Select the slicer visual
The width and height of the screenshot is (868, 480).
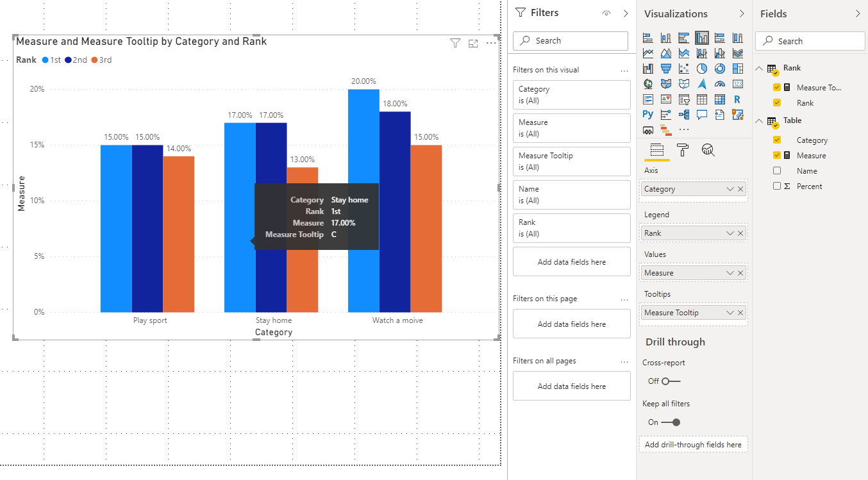684,99
